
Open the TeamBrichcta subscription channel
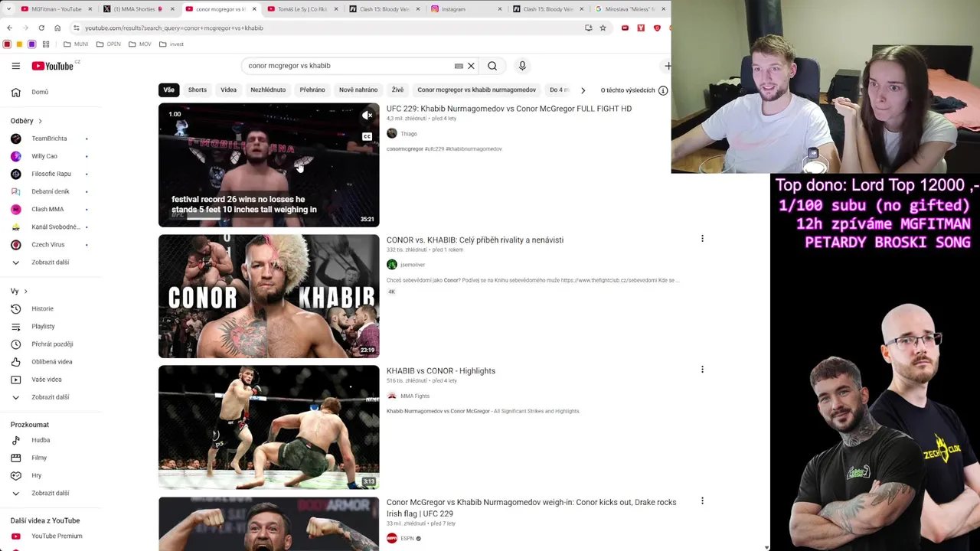pyautogui.click(x=49, y=139)
